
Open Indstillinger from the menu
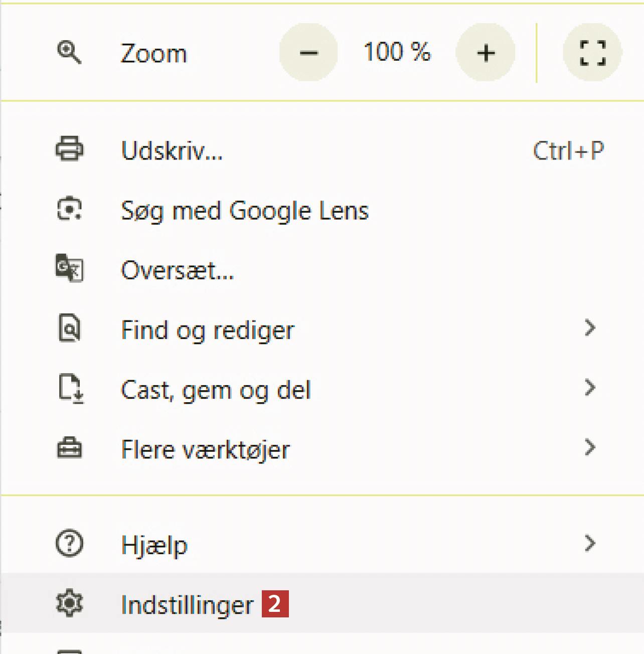click(187, 604)
